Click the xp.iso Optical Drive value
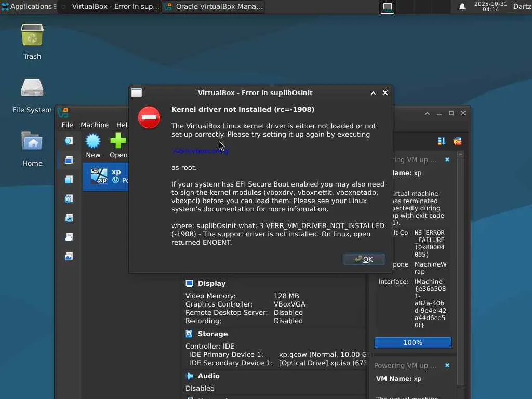This screenshot has height=399, width=532. pyautogui.click(x=322, y=363)
